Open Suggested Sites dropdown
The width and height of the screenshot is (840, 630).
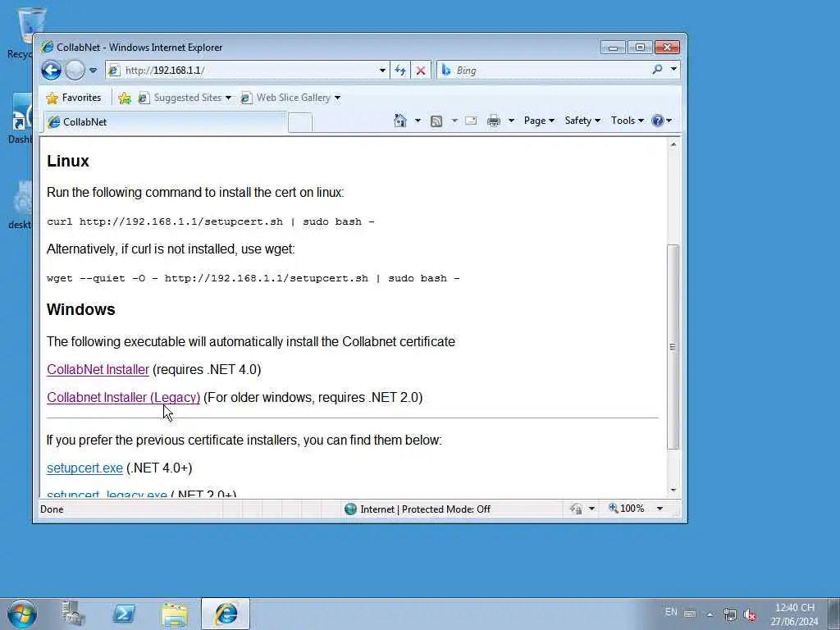click(185, 98)
